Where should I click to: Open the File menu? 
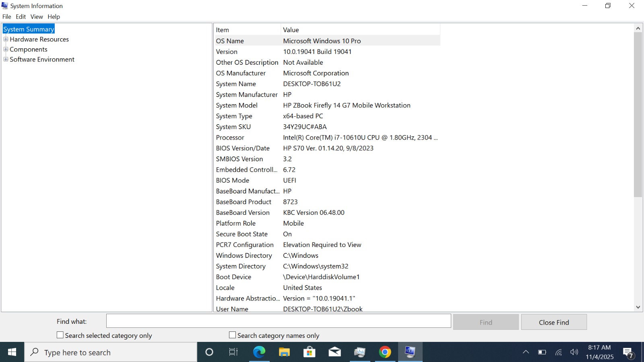(x=6, y=16)
